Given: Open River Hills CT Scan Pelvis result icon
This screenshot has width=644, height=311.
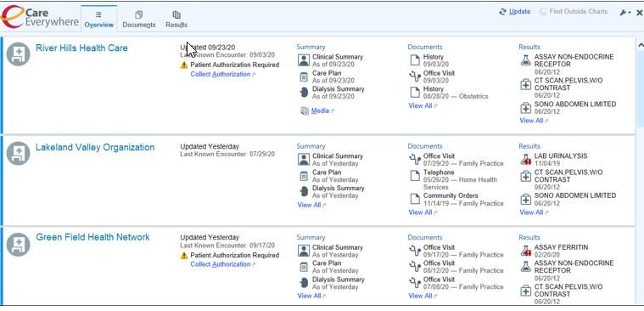Looking at the screenshot, I should pyautogui.click(x=526, y=85).
